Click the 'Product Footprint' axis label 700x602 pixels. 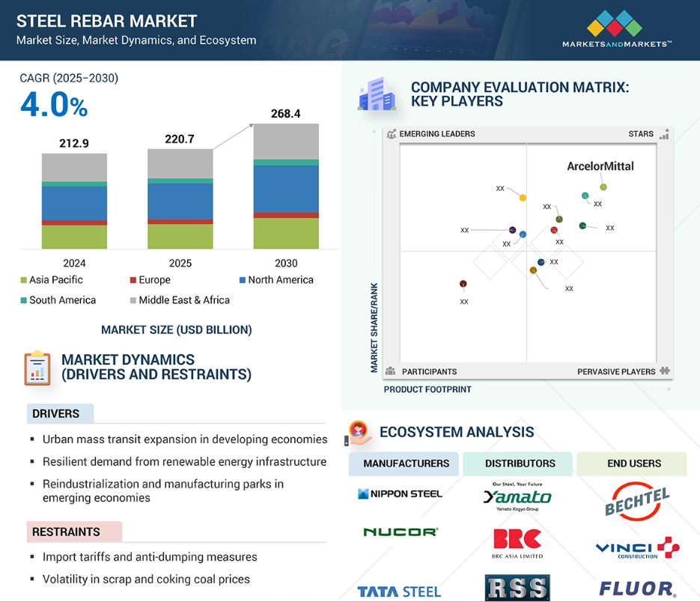pyautogui.click(x=427, y=389)
